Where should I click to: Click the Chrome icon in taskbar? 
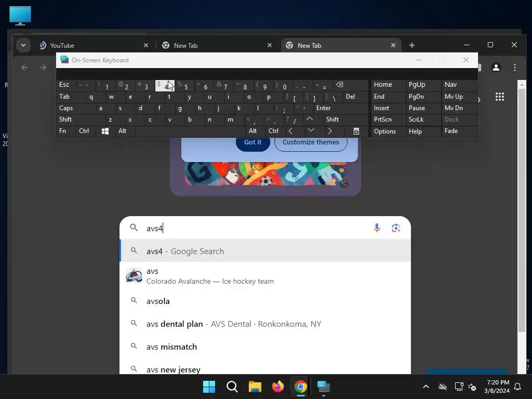(x=301, y=387)
